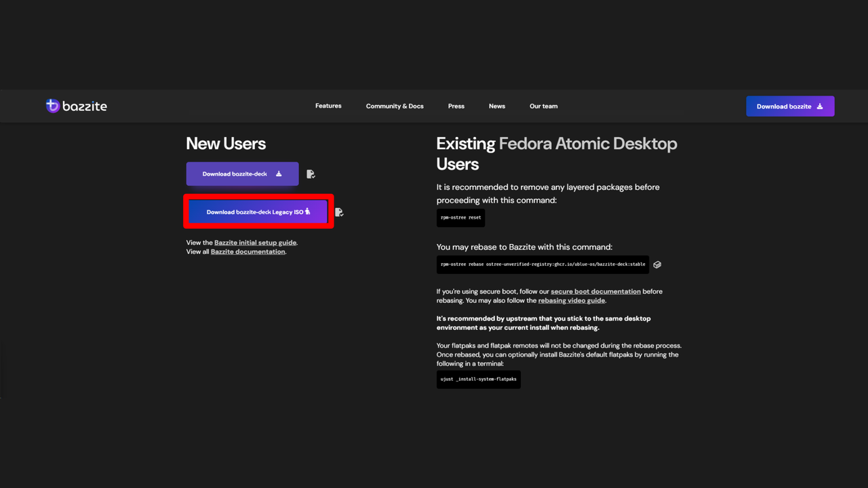Click the 'Existing Fedora Atomic Desktop Users' heading
This screenshot has height=488, width=868.
[557, 154]
